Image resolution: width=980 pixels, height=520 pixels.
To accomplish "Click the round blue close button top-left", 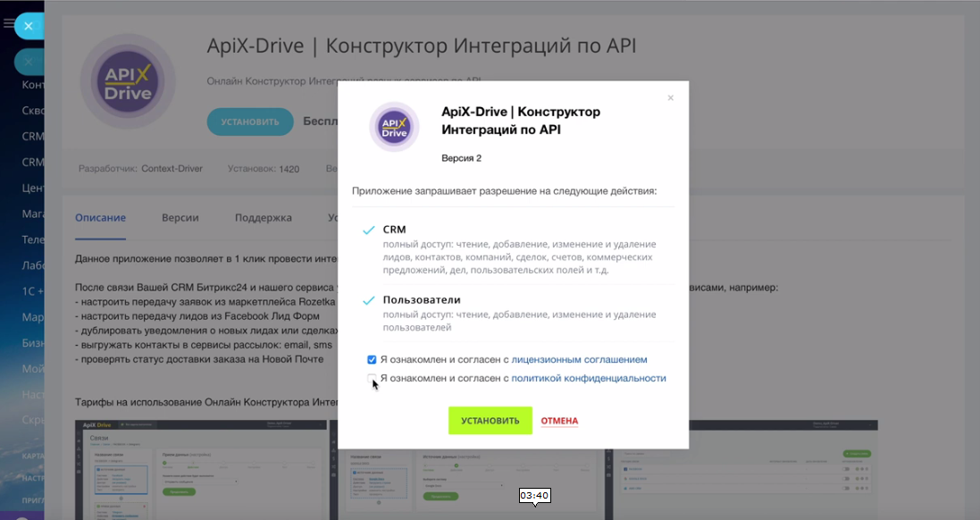I will pos(29,26).
